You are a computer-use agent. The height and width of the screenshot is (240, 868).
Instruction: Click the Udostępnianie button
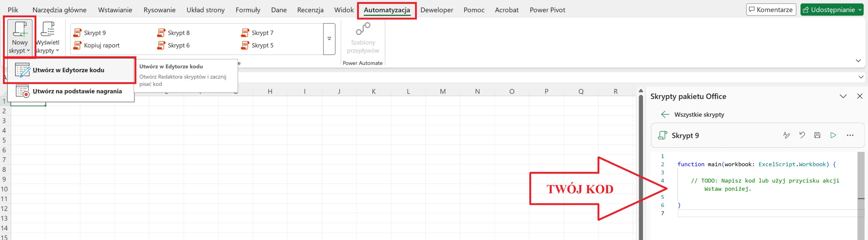point(831,9)
